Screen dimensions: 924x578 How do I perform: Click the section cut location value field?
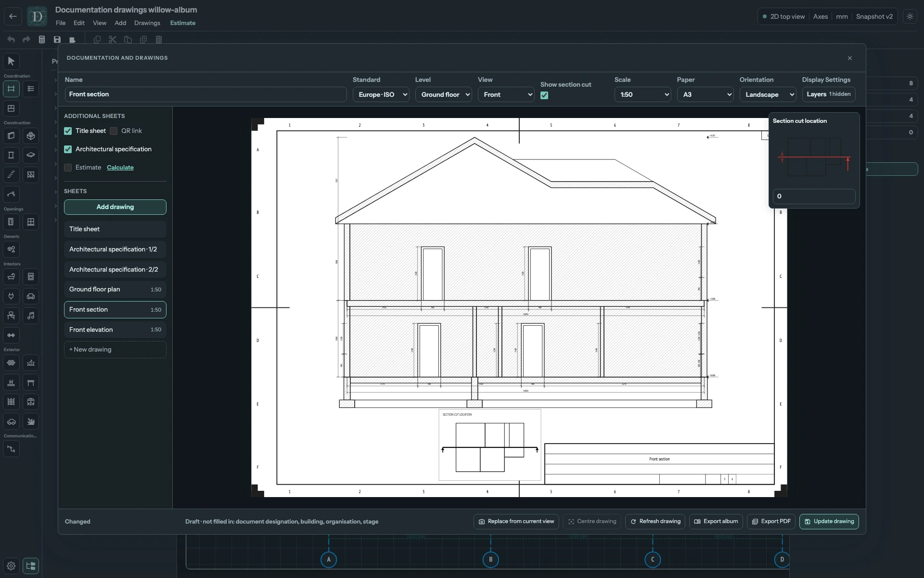(x=814, y=197)
